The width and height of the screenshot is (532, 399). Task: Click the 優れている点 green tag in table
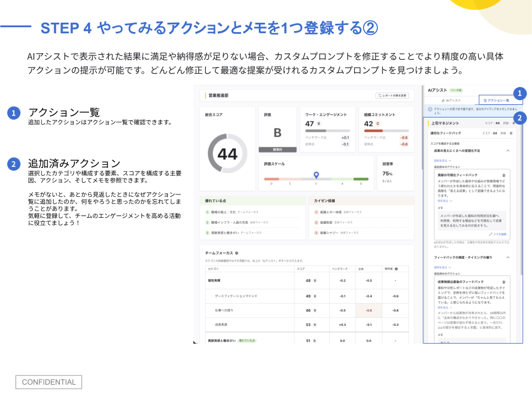247,341
